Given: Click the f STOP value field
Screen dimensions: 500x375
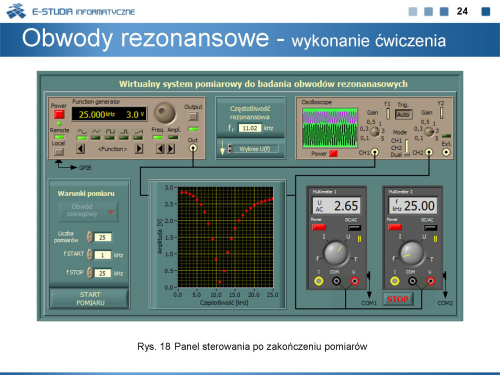Looking at the screenshot, I should (103, 273).
